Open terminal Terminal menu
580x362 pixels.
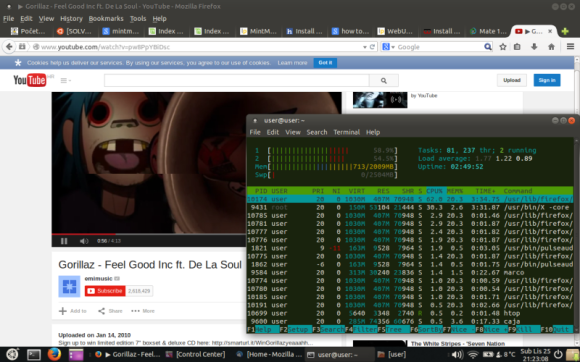click(347, 132)
